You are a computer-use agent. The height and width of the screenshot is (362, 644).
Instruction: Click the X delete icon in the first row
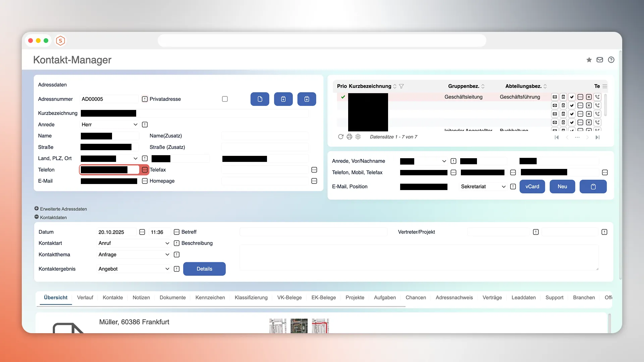(589, 97)
